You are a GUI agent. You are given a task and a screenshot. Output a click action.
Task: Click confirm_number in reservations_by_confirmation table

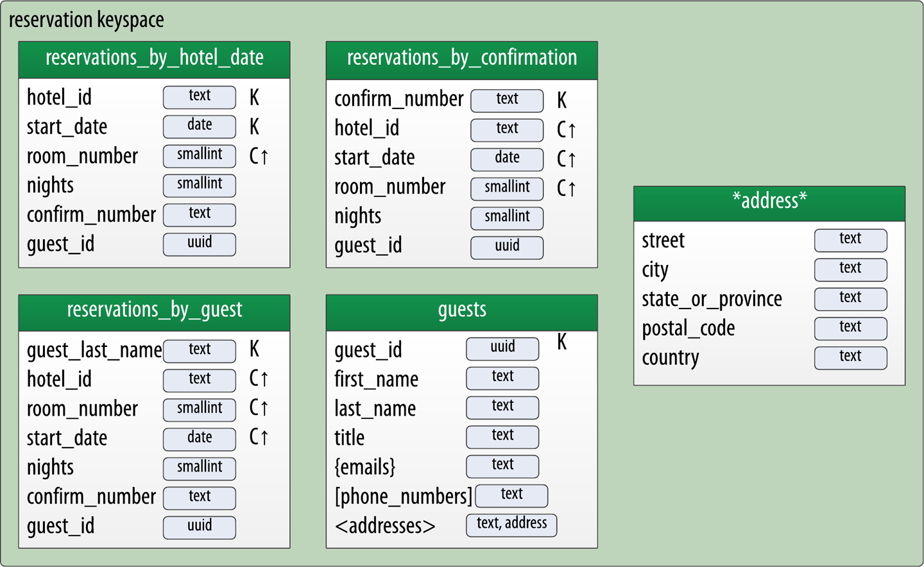pos(398,99)
